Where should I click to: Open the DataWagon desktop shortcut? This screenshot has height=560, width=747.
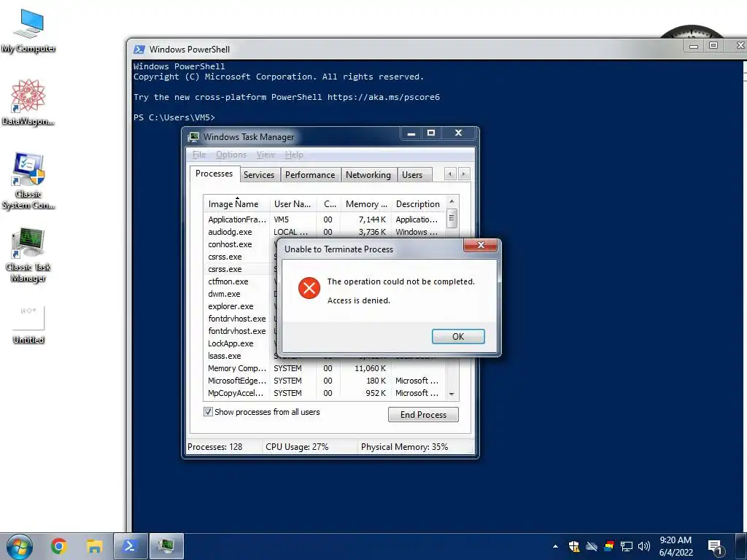[28, 103]
